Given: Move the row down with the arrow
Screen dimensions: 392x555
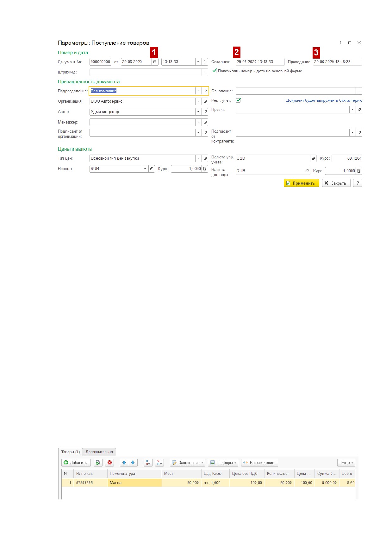Looking at the screenshot, I should tap(133, 462).
